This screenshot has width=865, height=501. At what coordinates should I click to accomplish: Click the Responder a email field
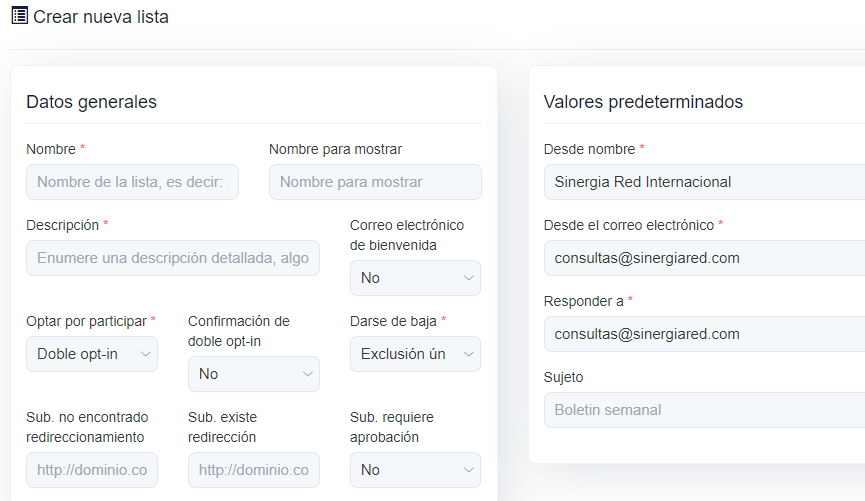tap(704, 334)
